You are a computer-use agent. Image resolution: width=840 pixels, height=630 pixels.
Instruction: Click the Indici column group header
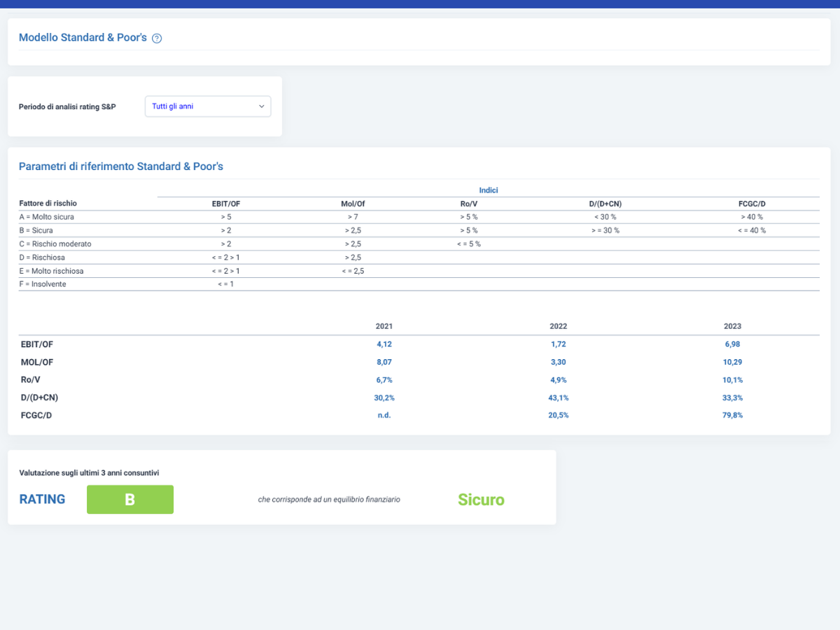point(489,190)
